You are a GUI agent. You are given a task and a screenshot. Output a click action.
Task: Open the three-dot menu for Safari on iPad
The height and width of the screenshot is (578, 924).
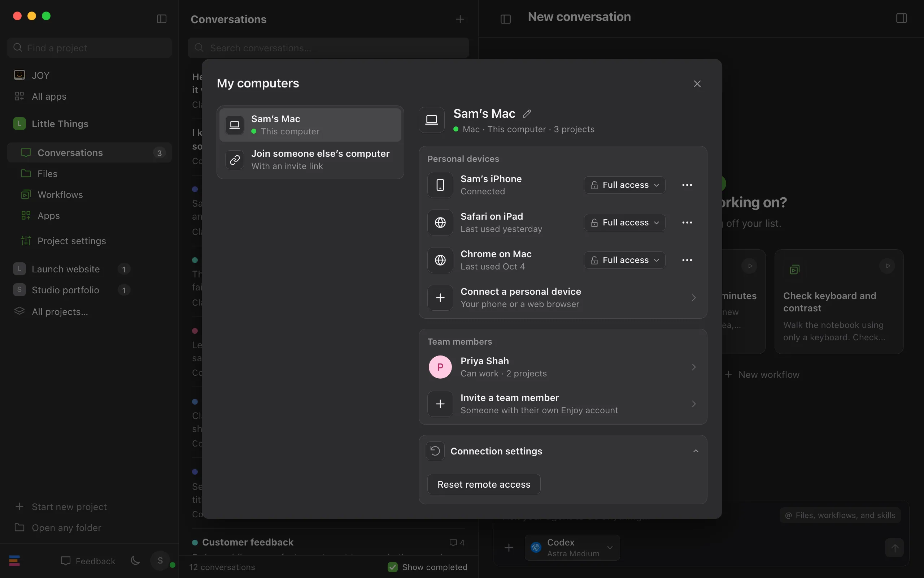coord(687,223)
